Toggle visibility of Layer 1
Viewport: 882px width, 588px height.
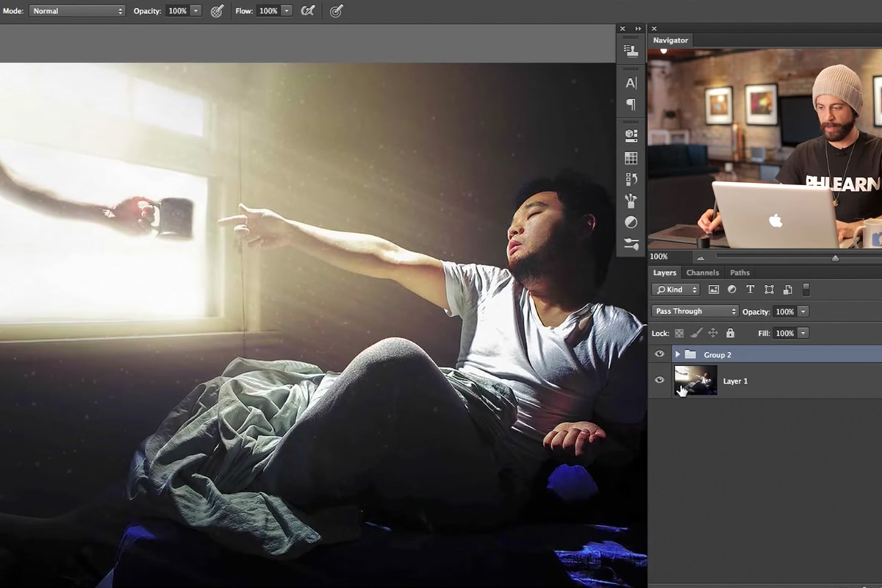(659, 380)
